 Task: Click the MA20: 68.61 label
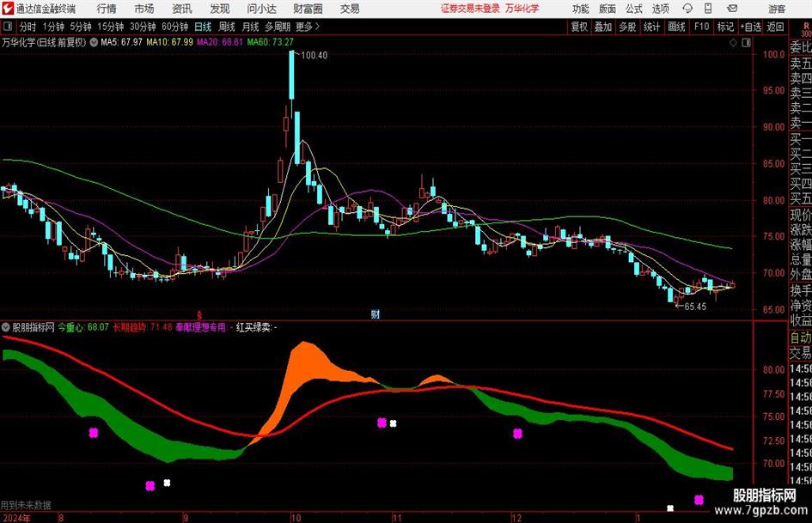pos(220,42)
